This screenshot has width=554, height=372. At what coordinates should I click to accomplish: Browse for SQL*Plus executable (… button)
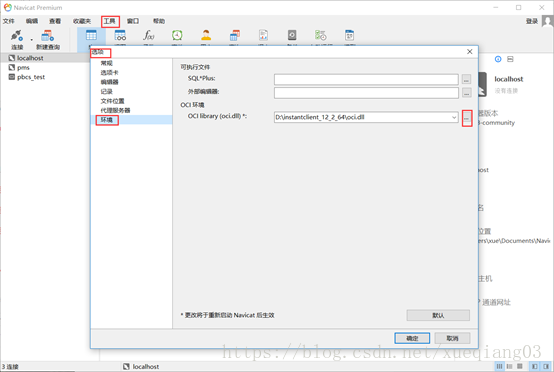pyautogui.click(x=466, y=79)
